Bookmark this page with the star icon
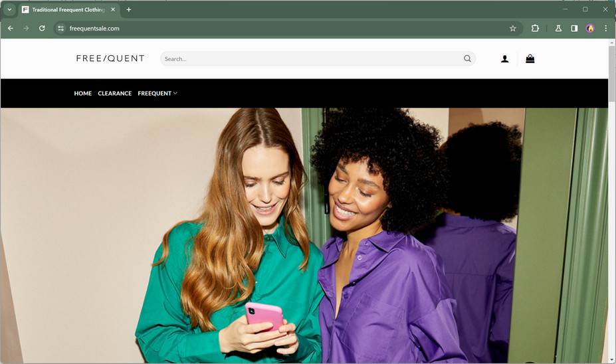 pos(513,29)
